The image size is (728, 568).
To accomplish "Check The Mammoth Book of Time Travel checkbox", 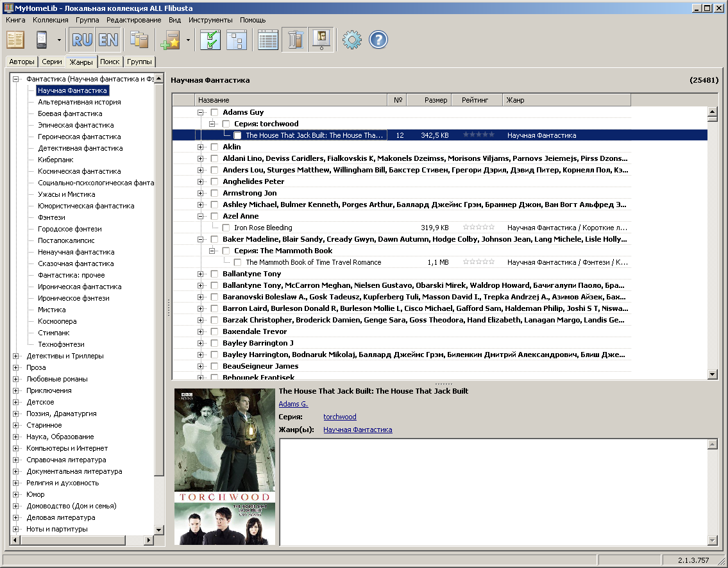I will click(x=238, y=263).
